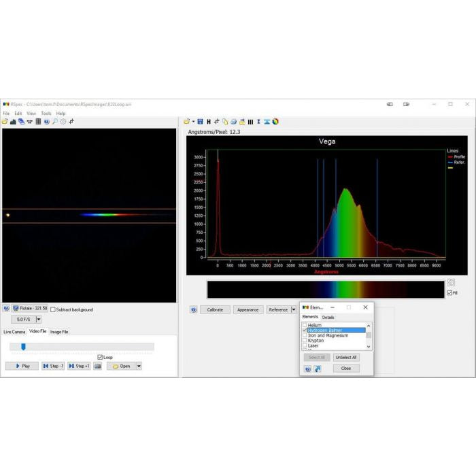Enable the Subtract background checkbox
The height and width of the screenshot is (476, 476).
(54, 309)
